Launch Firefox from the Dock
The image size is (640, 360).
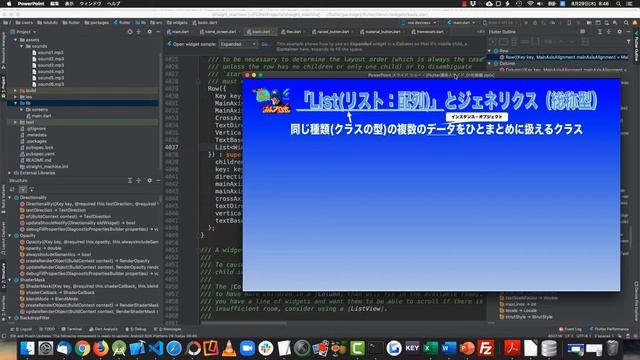pyautogui.click(x=100, y=349)
